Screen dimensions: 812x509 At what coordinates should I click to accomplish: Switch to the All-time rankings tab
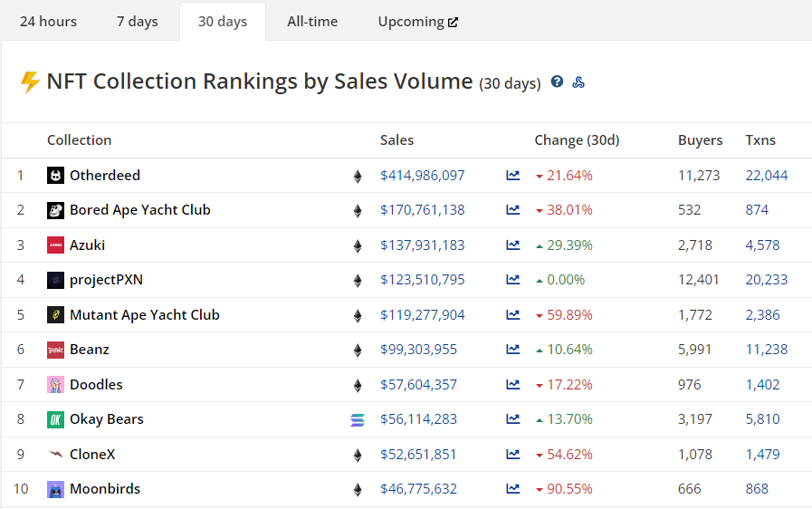click(312, 22)
